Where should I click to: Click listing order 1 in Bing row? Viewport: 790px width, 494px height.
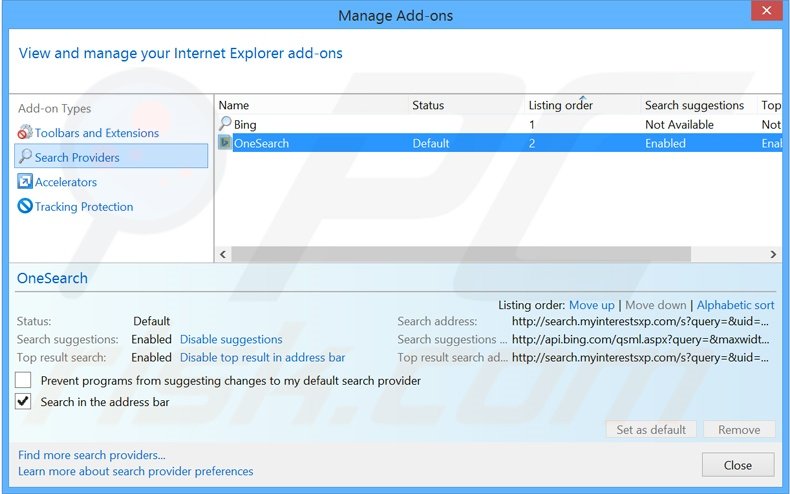[x=532, y=125]
